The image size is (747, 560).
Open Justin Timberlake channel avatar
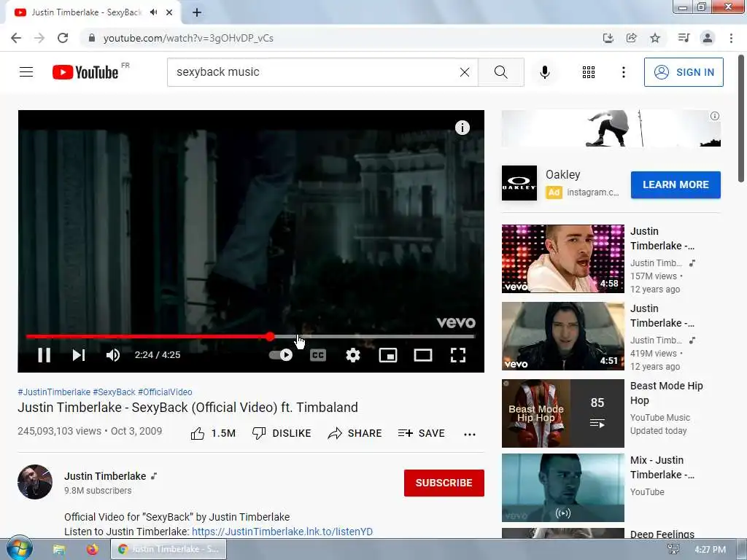(35, 482)
